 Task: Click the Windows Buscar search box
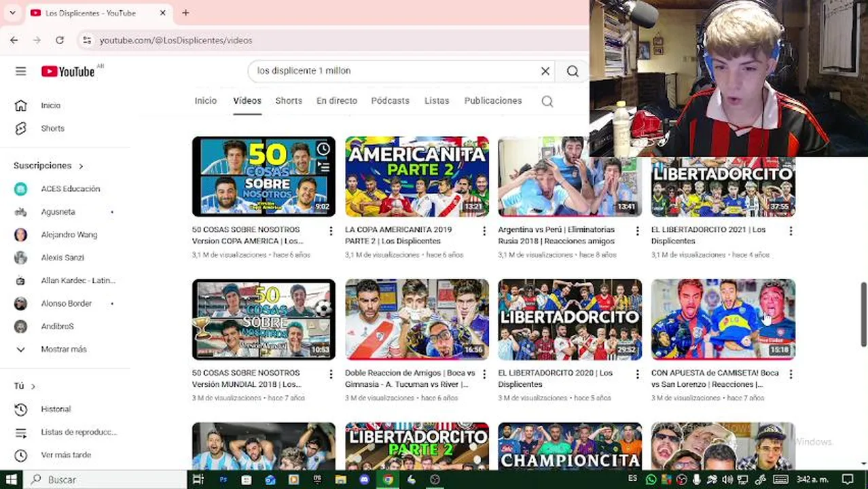(x=105, y=479)
